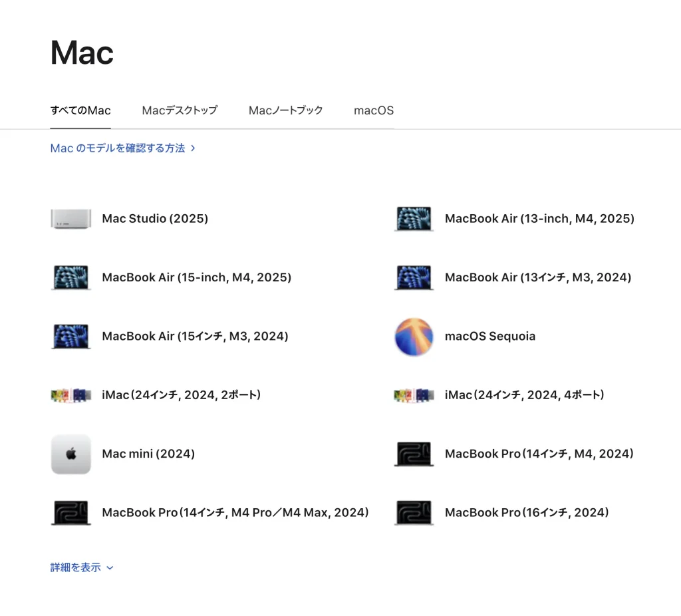Switch to the Macノートブック tab
The width and height of the screenshot is (681, 616).
pyautogui.click(x=286, y=110)
